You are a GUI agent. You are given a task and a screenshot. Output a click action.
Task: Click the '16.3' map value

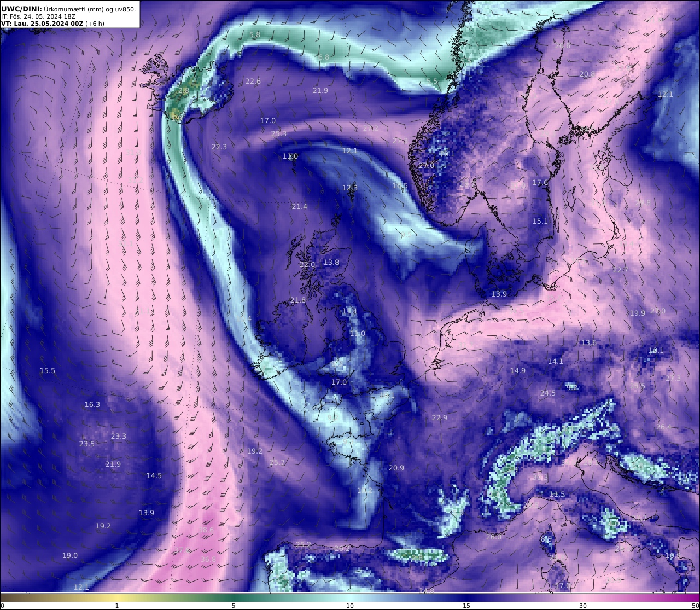coord(92,404)
